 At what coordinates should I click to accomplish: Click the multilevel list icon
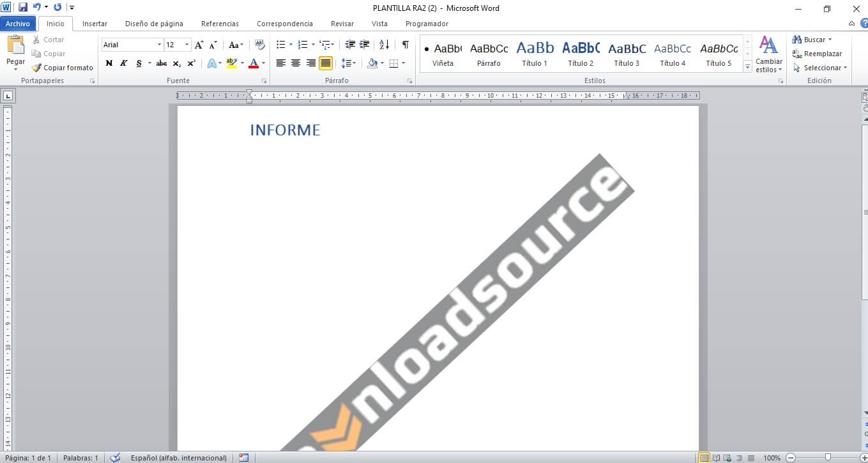324,45
